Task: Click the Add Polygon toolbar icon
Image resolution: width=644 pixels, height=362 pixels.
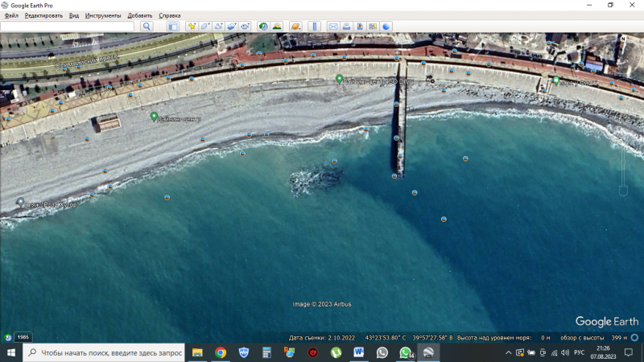Action: [205, 27]
